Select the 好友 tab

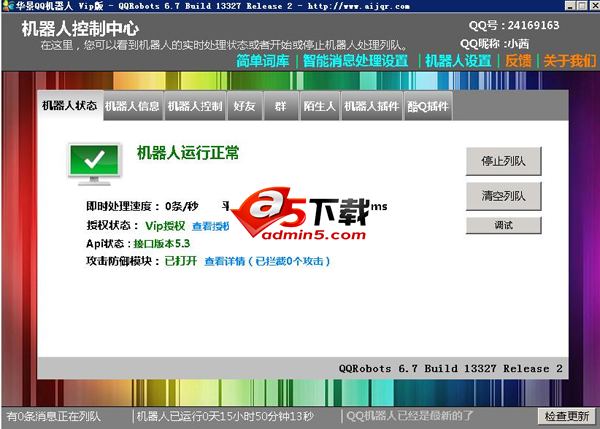pyautogui.click(x=245, y=106)
